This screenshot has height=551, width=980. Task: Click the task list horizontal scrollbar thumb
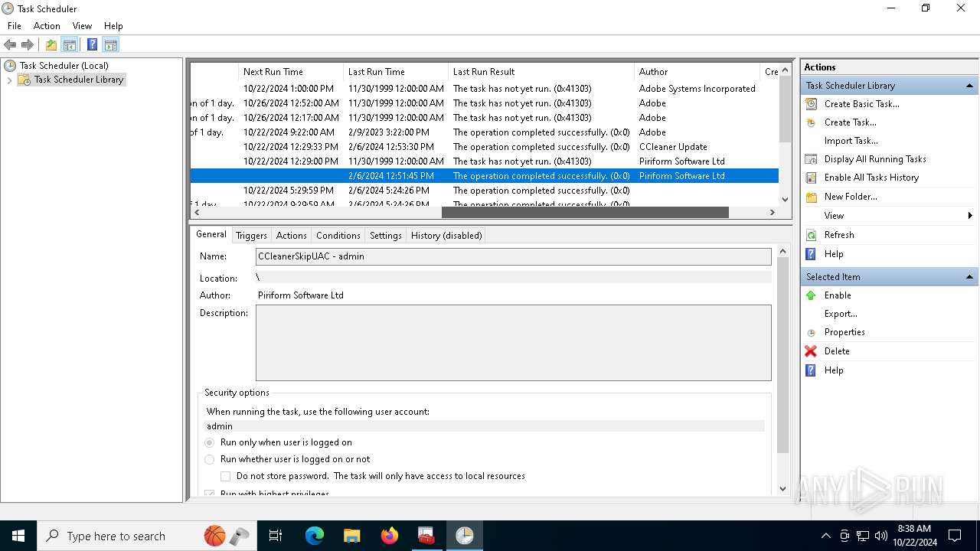point(585,213)
